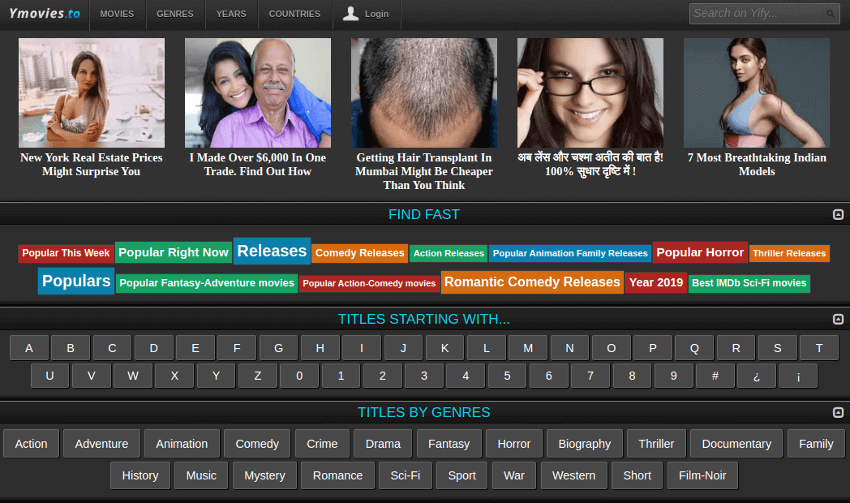Select the Documentary genre

736,444
